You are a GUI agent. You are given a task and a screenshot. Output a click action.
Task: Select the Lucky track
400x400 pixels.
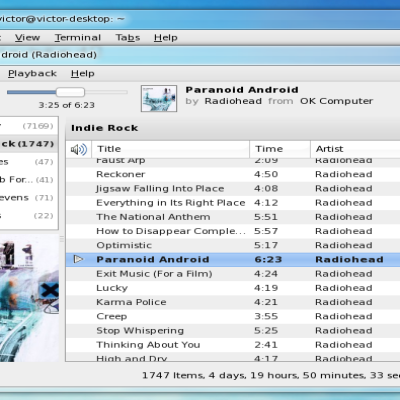pyautogui.click(x=112, y=288)
